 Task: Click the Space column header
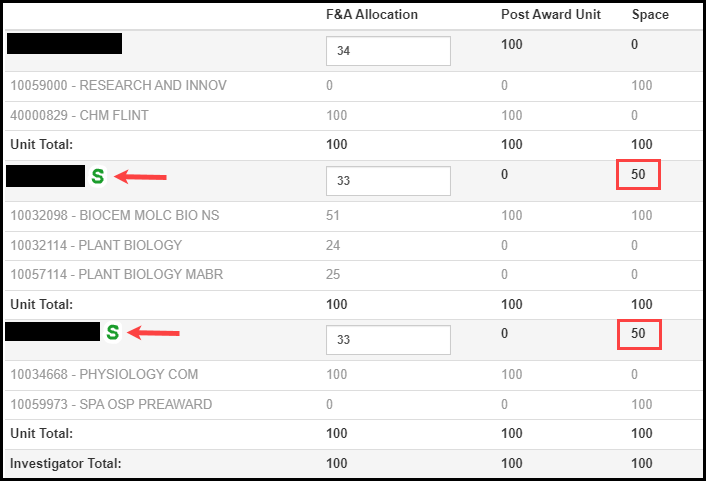pos(650,15)
